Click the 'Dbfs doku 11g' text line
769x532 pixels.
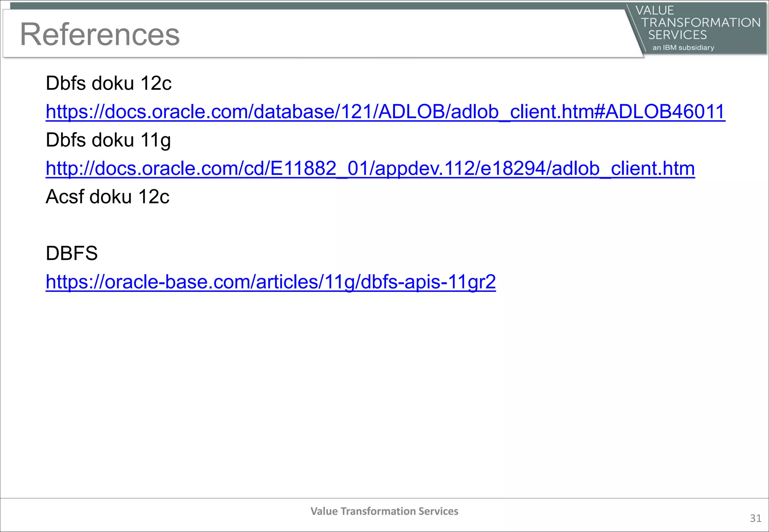click(x=108, y=140)
